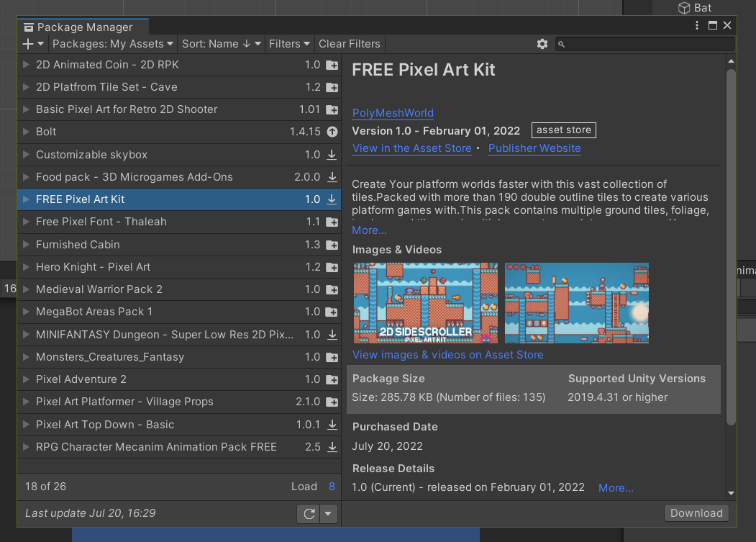This screenshot has height=542, width=756.
Task: Expand the Pixel Adventure 2 row arrow
Action: point(26,379)
